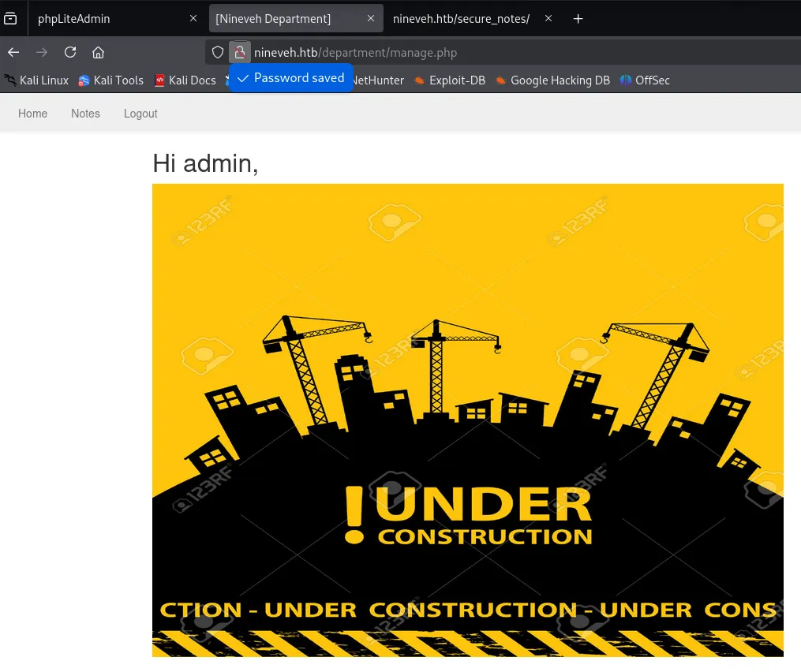Click the tracking protection shield icon

[x=218, y=53]
